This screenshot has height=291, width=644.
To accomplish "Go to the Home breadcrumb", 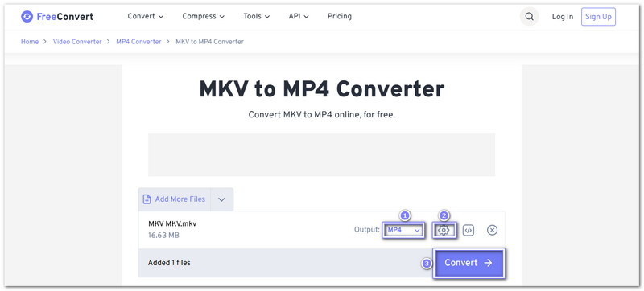I will coord(30,42).
